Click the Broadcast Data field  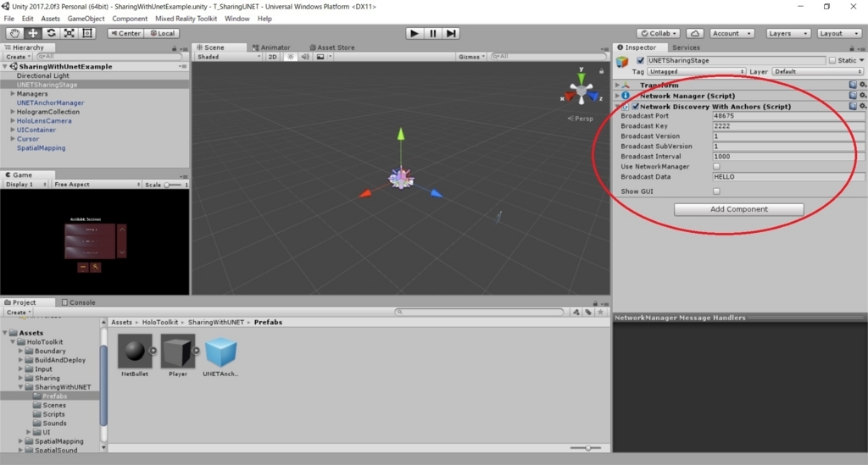pyautogui.click(x=788, y=177)
